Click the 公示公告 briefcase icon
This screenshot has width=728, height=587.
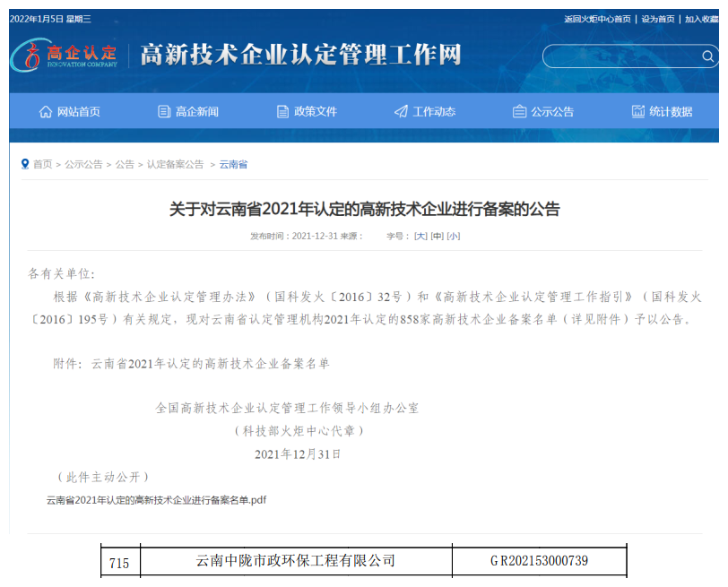pos(519,112)
